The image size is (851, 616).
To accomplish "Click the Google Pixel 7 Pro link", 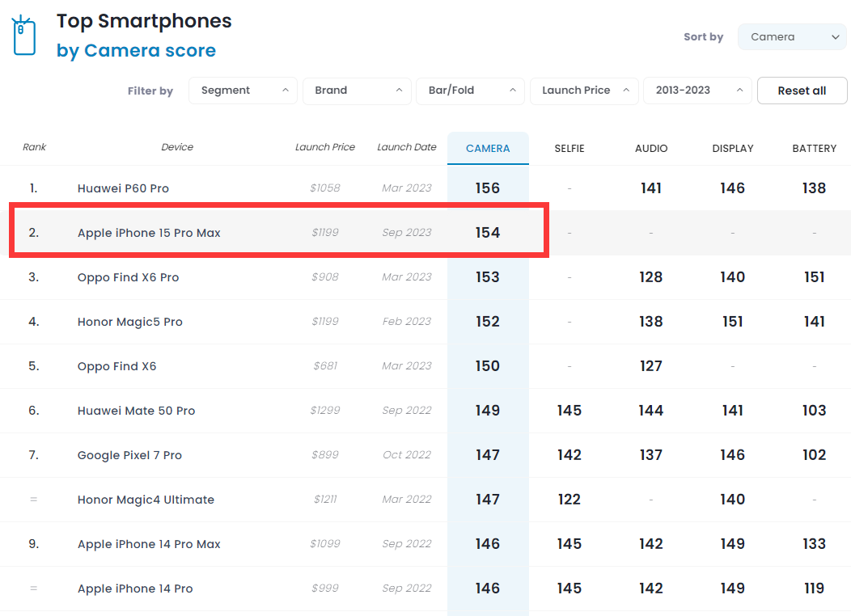I will point(129,455).
